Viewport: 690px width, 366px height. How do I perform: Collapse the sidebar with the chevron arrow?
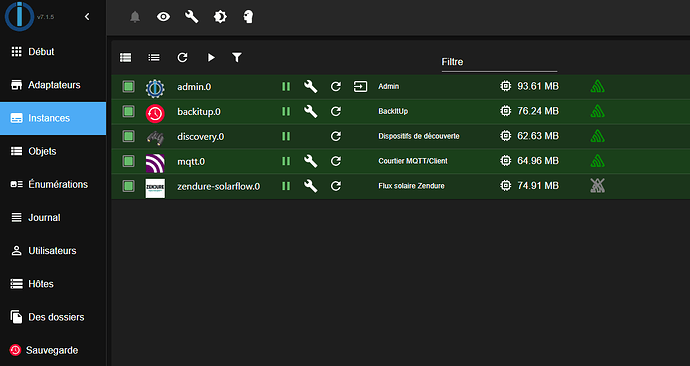click(x=87, y=17)
